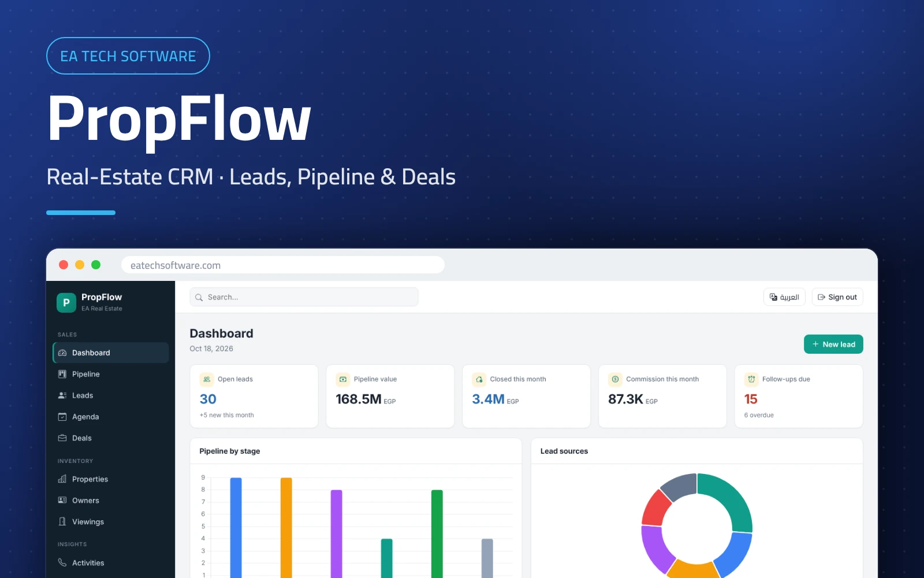This screenshot has width=924, height=578.
Task: Click the Commission this month card icon
Action: (615, 379)
